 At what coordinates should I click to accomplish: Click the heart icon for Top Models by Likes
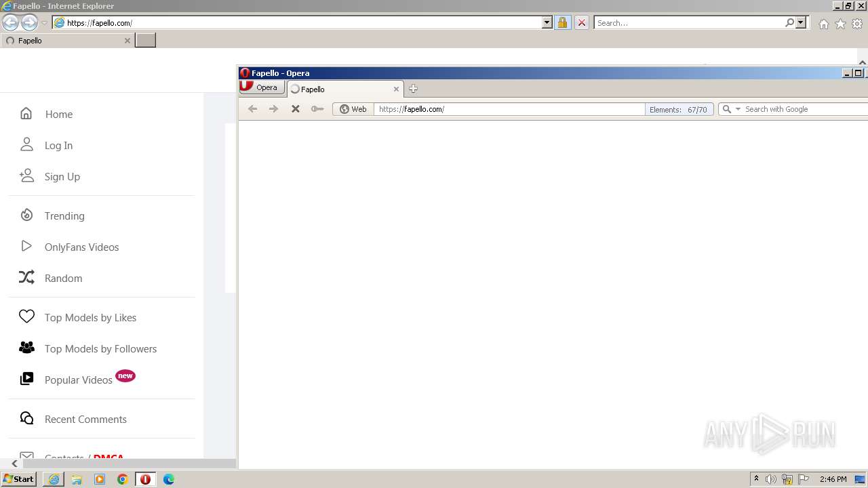26,317
